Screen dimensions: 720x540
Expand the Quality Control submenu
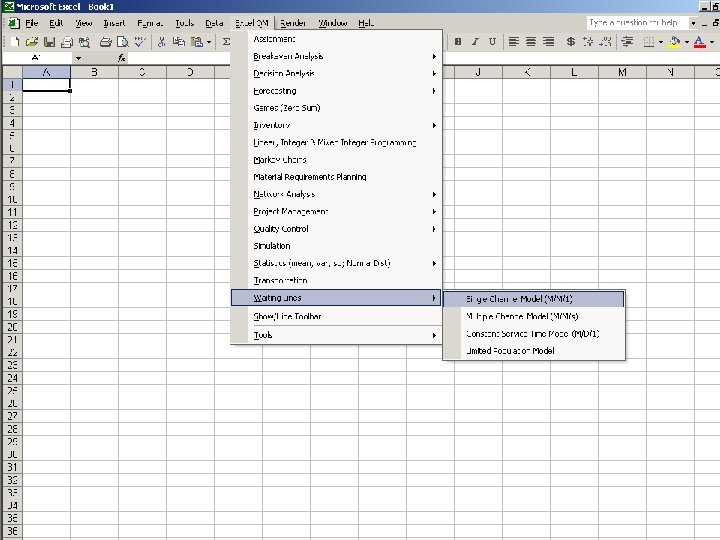coord(336,229)
